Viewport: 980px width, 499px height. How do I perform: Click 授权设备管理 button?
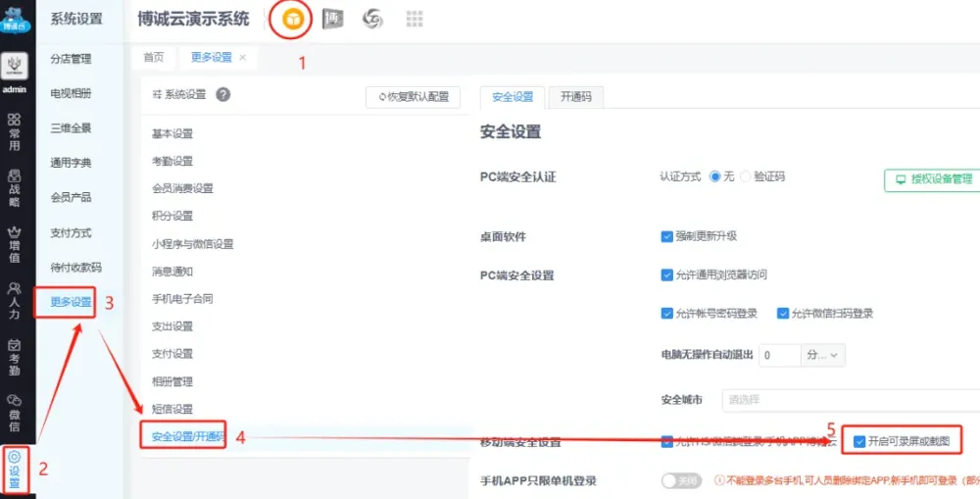click(932, 179)
